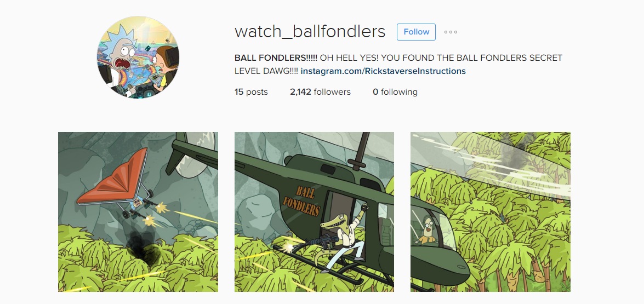Open the jungle cockpit pilot post

491,211
